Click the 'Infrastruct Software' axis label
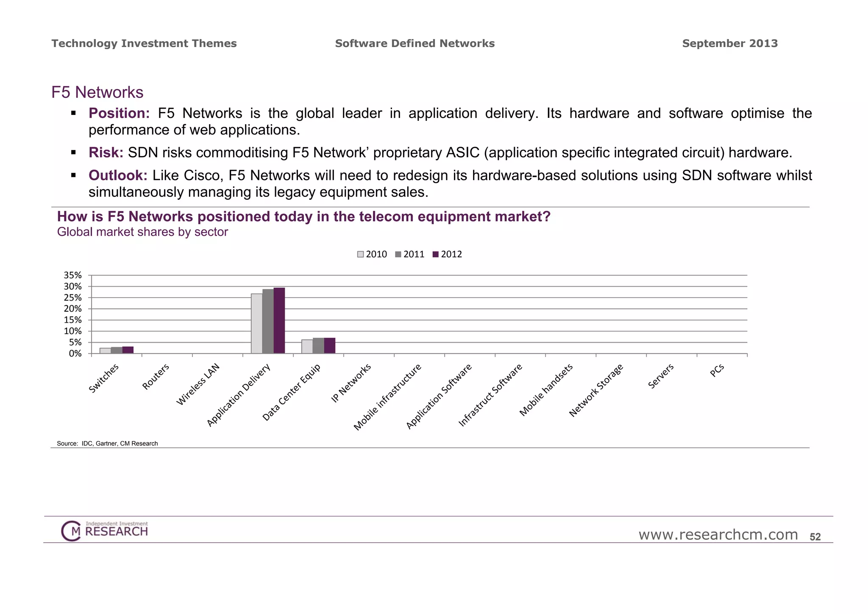 tap(490, 395)
